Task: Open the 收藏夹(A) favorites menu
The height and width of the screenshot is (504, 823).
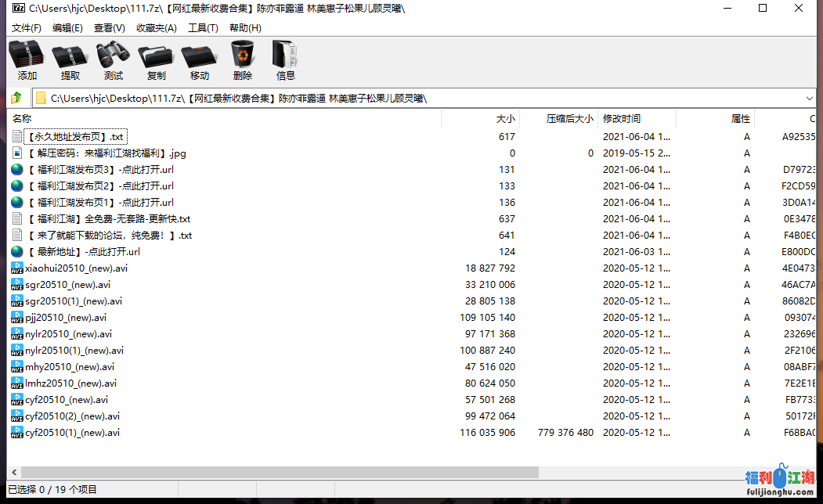Action: [x=156, y=28]
